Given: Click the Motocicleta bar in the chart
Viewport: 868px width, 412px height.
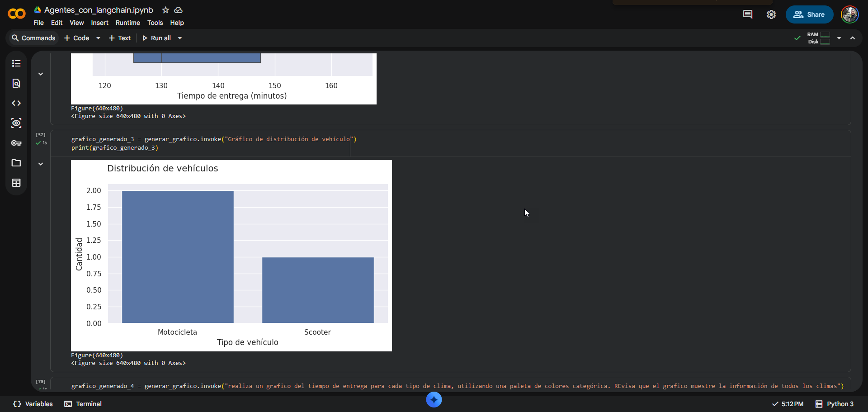Looking at the screenshot, I should coord(178,257).
